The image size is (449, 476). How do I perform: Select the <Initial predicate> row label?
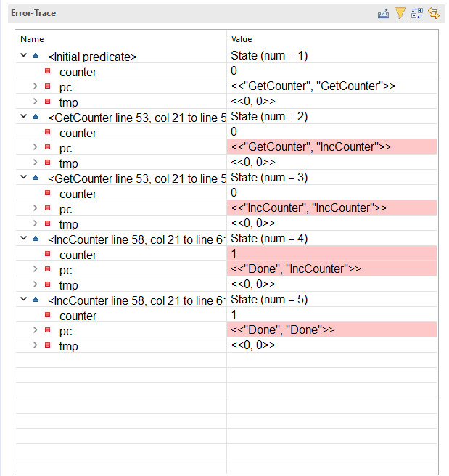(x=92, y=57)
